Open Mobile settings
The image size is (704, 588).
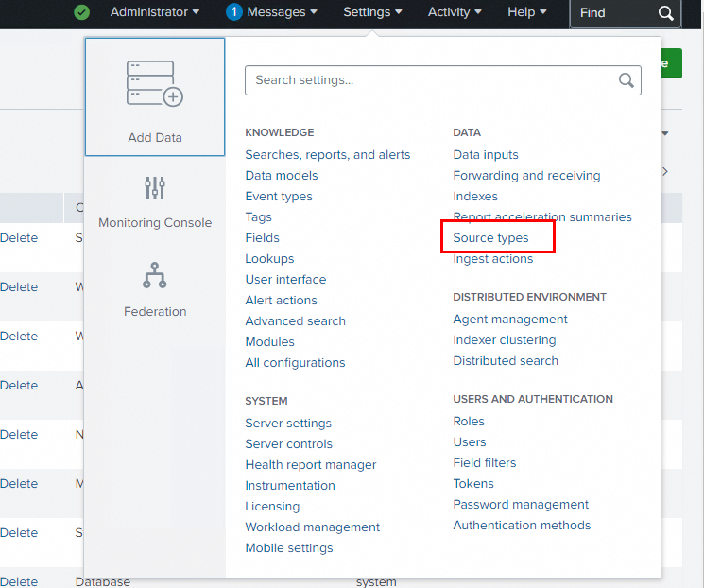289,548
